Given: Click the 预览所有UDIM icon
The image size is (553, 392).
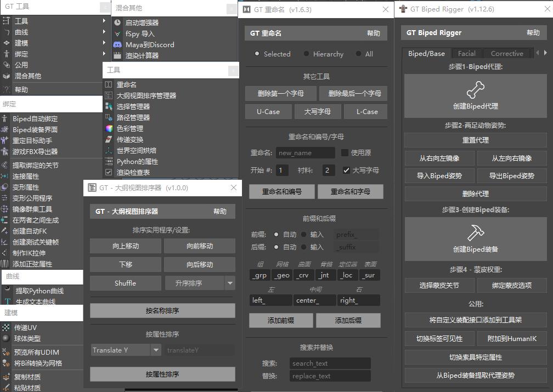Looking at the screenshot, I should pos(6,352).
